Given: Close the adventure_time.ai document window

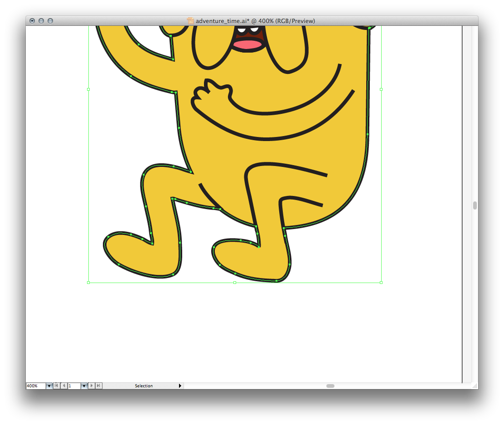Looking at the screenshot, I should coord(32,21).
